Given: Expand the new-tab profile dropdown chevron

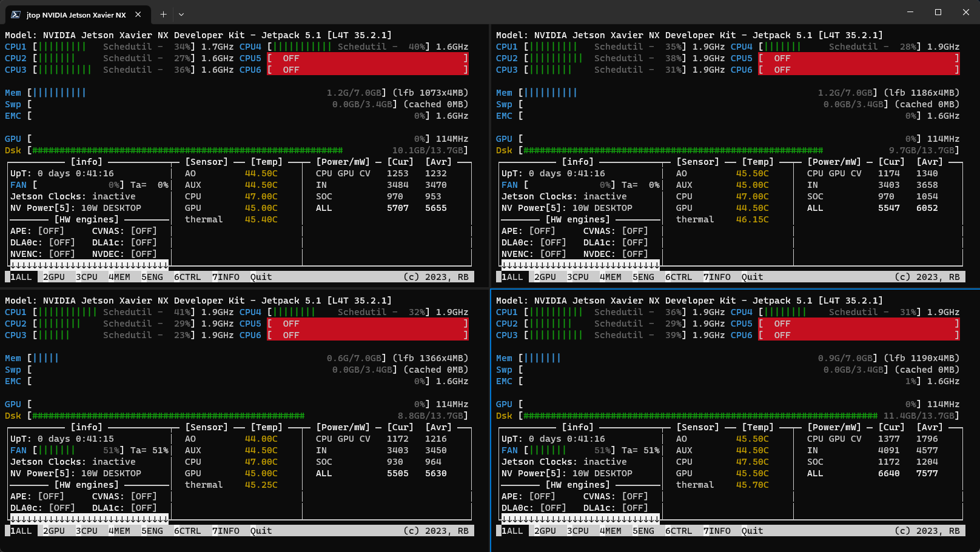Looking at the screenshot, I should coord(181,15).
